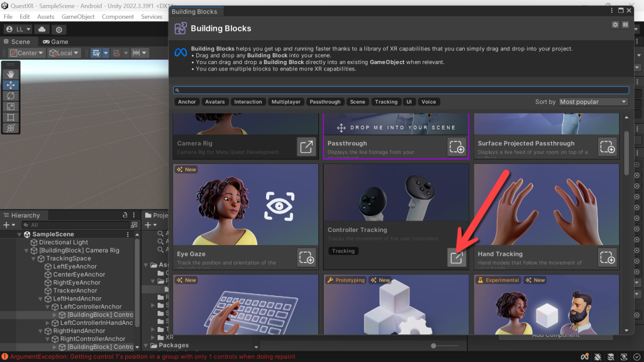Lock the Hierarchy panel
The height and width of the screenshot is (362, 644).
125,215
